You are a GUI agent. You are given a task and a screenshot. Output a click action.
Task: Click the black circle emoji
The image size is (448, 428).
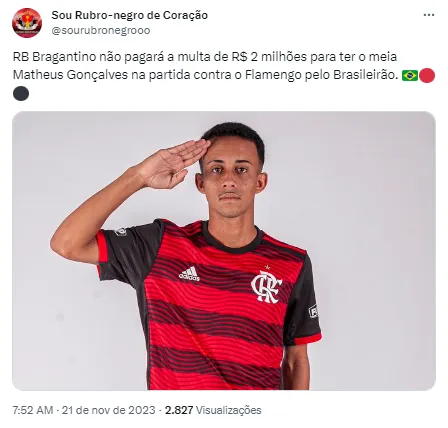pos(21,94)
